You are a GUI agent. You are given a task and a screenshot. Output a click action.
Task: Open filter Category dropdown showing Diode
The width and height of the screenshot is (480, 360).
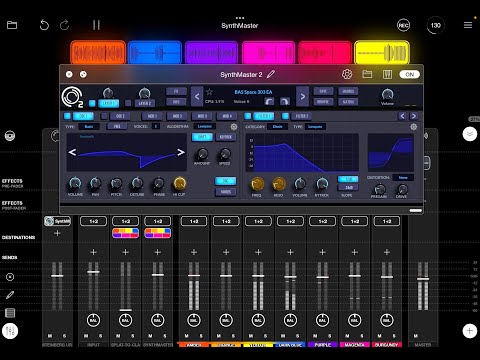click(x=277, y=126)
